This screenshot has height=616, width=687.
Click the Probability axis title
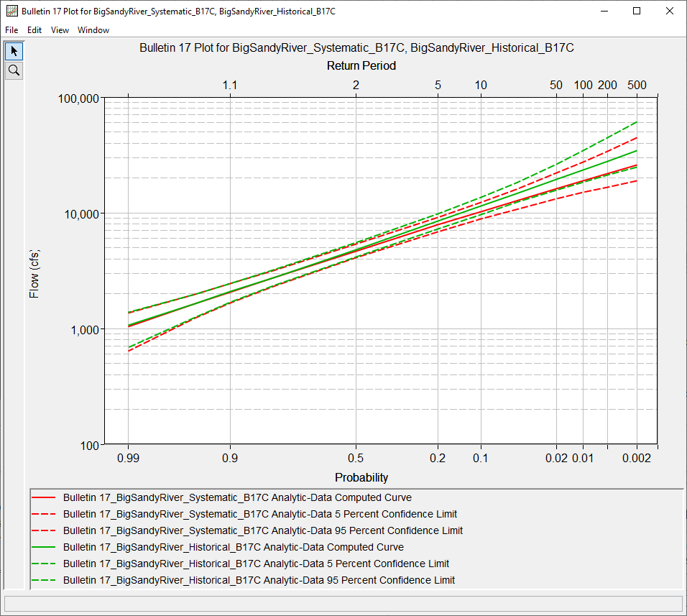pos(361,477)
